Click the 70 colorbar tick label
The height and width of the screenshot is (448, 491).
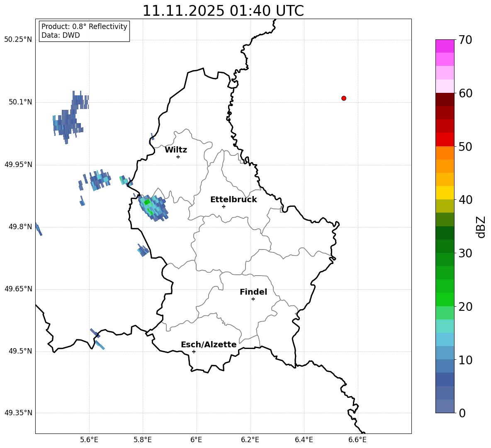tap(465, 40)
